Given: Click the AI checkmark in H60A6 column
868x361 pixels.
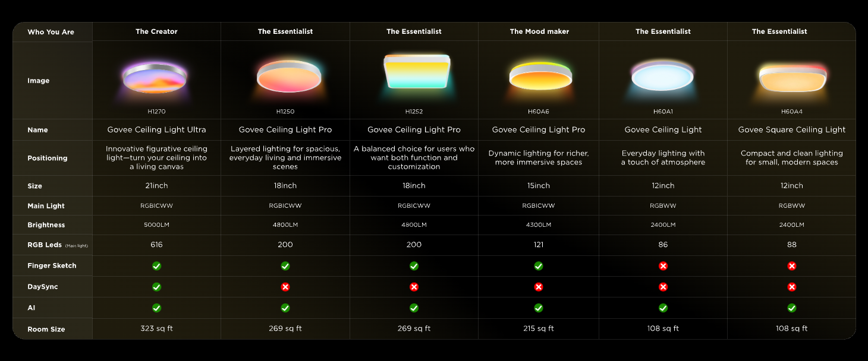Looking at the screenshot, I should click(x=539, y=308).
